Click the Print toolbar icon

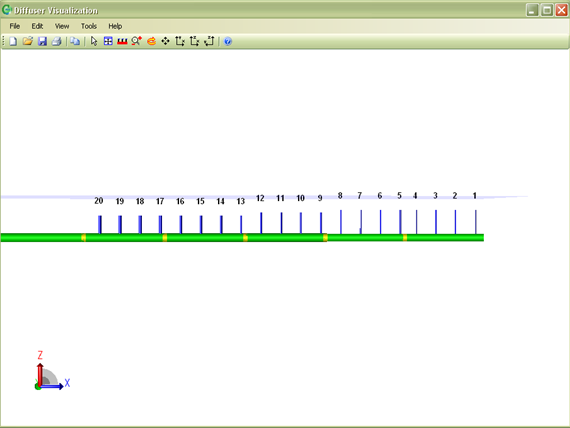click(x=56, y=41)
